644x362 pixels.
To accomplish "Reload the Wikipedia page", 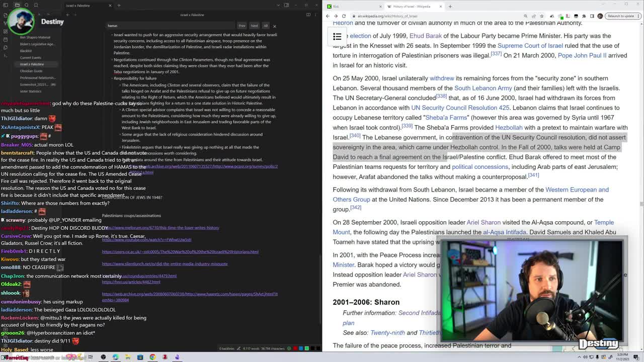I will pyautogui.click(x=344, y=16).
